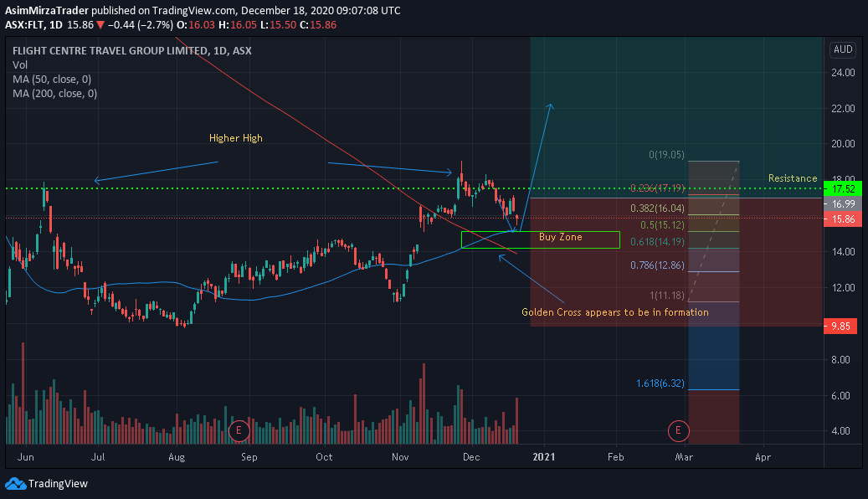Click the Aug label on time axis
The width and height of the screenshot is (868, 499).
point(177,457)
